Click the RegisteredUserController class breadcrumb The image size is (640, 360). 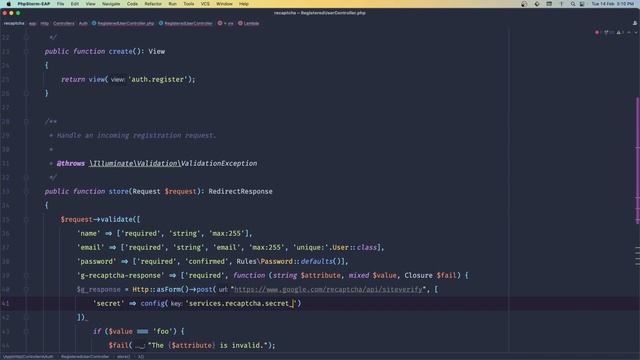click(186, 23)
